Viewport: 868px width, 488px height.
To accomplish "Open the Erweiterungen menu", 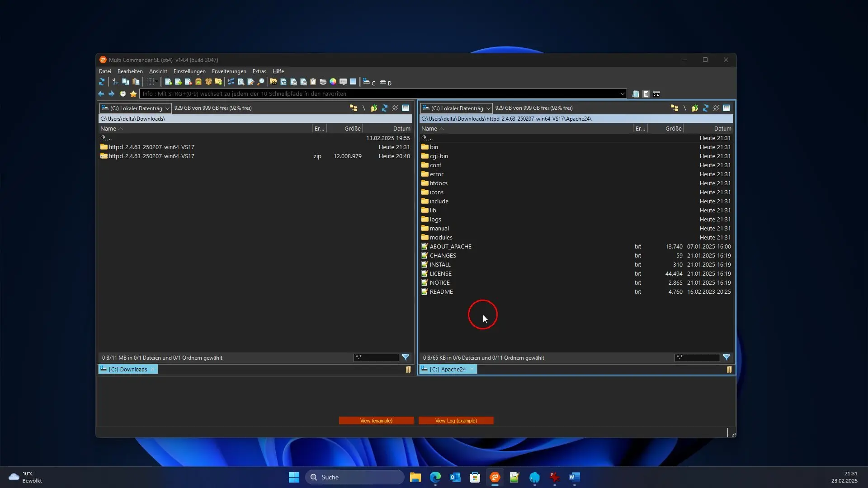I will pos(229,71).
